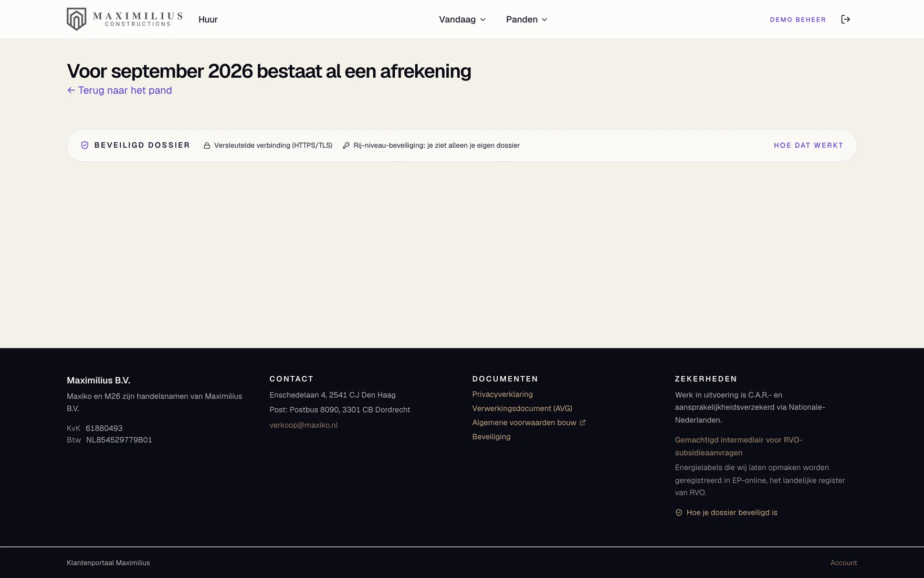Click the Documenten footer heading
This screenshot has height=578, width=924.
[505, 379]
